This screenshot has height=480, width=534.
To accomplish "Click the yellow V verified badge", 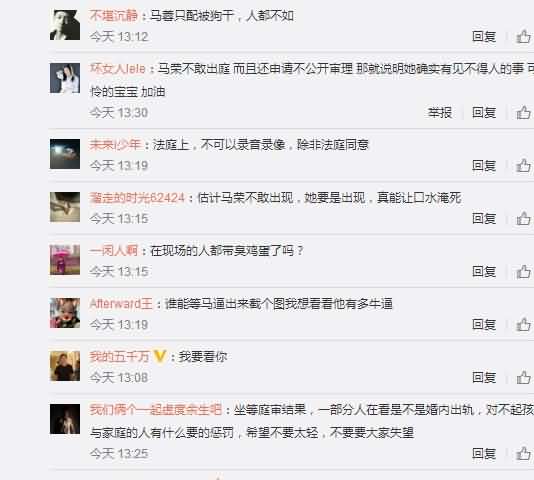I will click(x=159, y=356).
